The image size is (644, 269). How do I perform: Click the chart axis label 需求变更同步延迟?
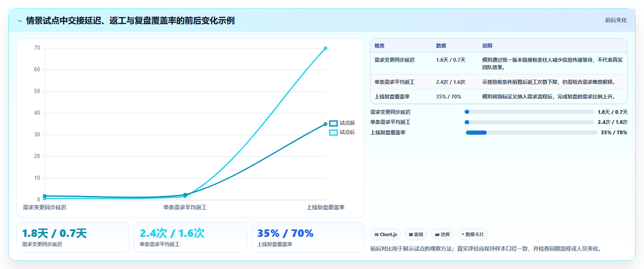point(45,207)
